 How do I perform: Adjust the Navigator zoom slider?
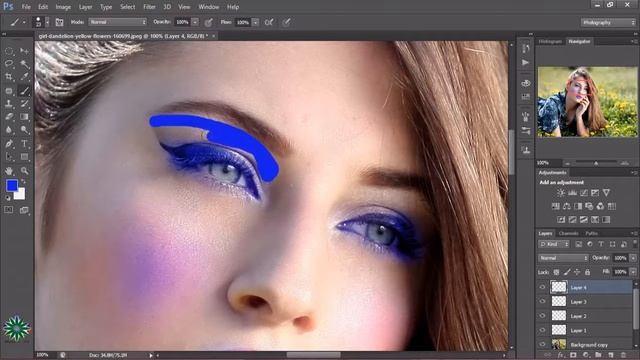point(596,163)
